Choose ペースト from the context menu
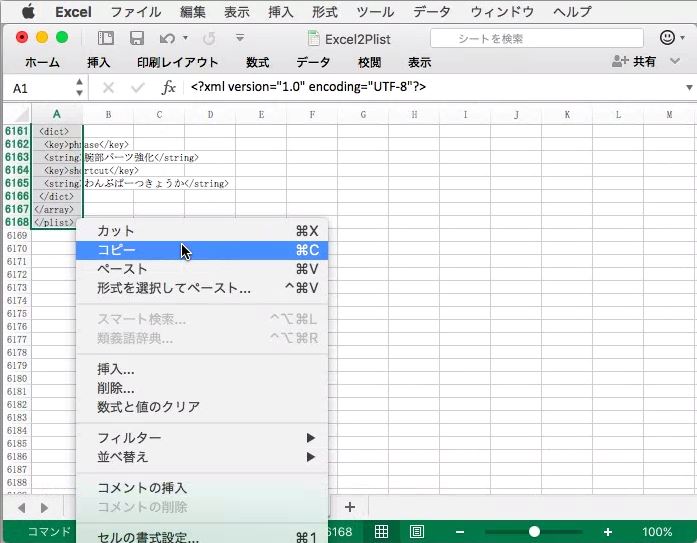The height and width of the screenshot is (543, 697). point(202,269)
